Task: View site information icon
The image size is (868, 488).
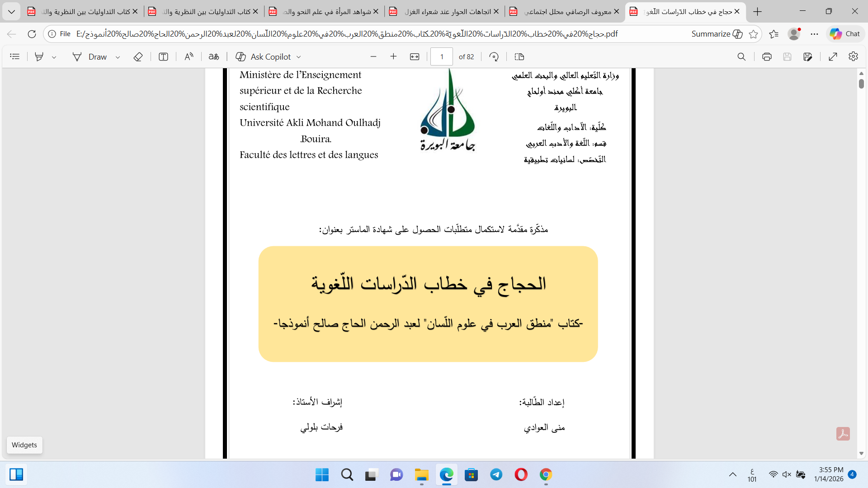Action: click(x=52, y=34)
